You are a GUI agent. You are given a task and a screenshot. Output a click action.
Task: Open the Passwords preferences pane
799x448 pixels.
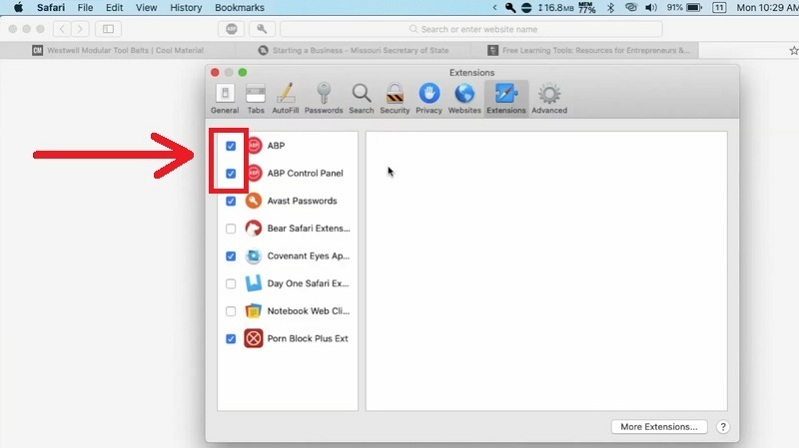point(323,98)
